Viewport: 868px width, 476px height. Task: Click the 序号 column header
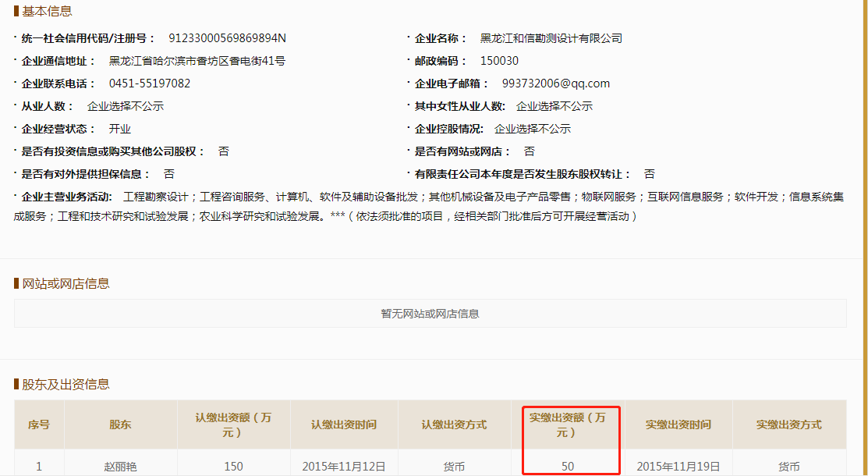point(39,424)
